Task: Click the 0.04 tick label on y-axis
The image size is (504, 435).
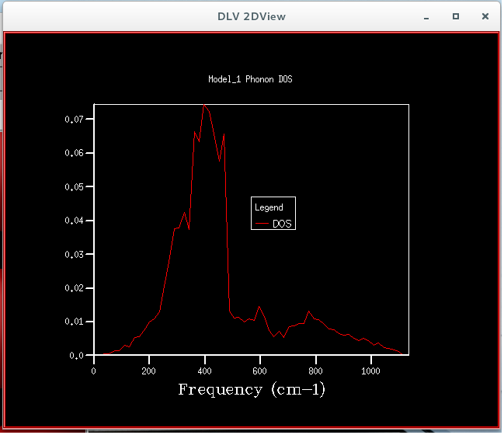Action: point(75,221)
